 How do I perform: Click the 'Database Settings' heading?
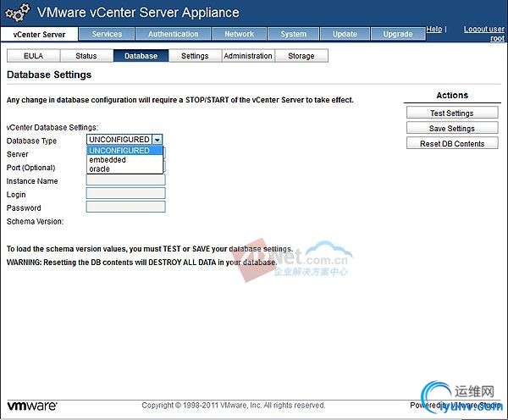[x=49, y=75]
